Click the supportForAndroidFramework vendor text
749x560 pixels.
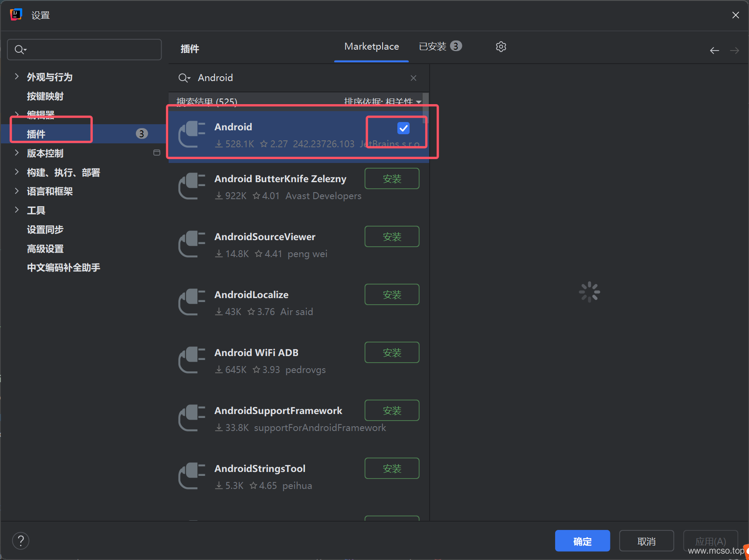[x=320, y=428]
